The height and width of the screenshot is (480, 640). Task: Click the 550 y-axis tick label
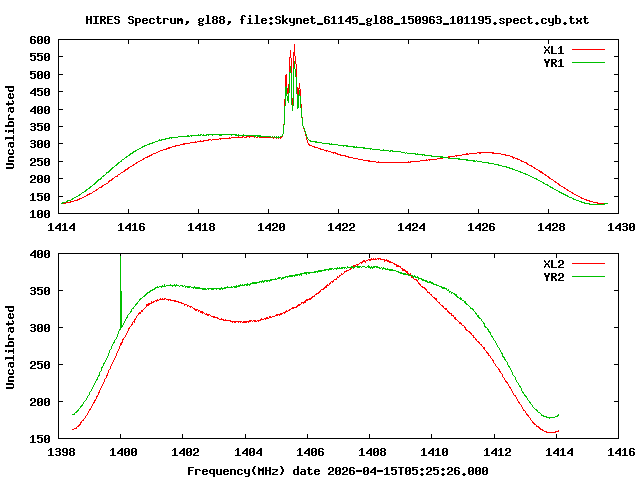pos(40,58)
